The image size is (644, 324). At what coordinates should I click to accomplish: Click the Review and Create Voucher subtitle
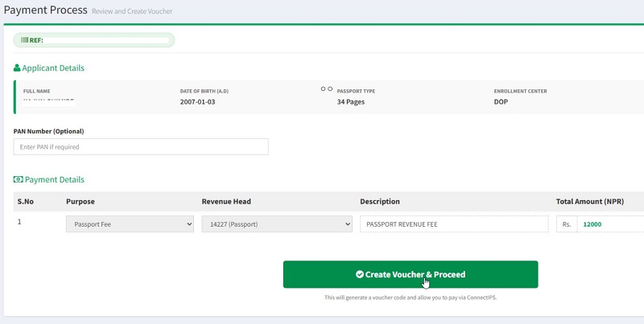132,11
